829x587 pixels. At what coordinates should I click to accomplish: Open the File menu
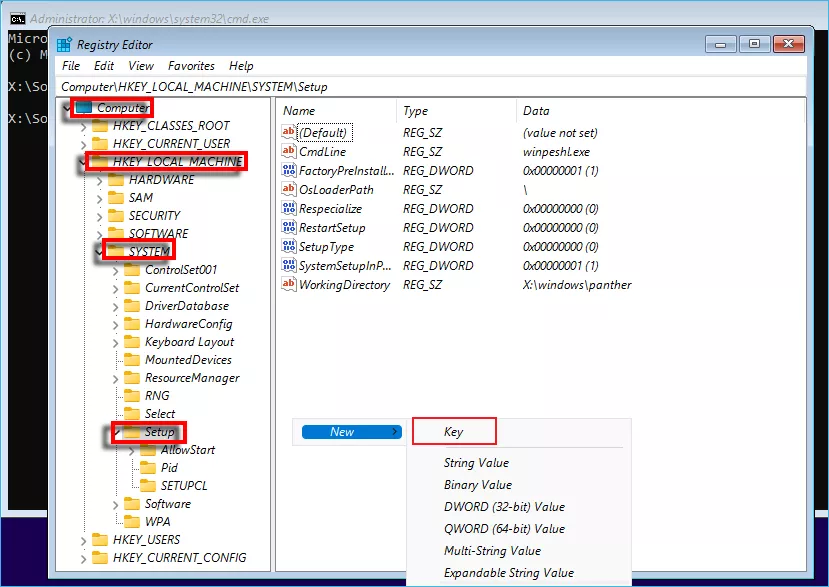click(71, 66)
